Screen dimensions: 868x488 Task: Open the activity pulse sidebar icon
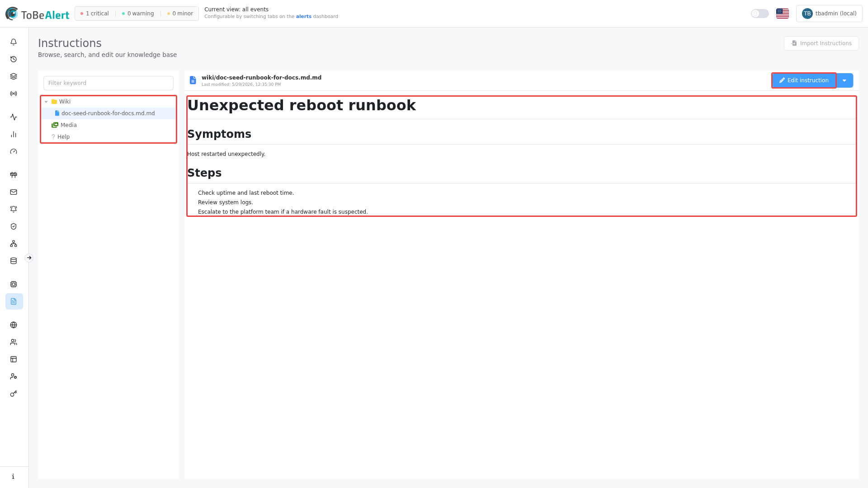click(14, 117)
